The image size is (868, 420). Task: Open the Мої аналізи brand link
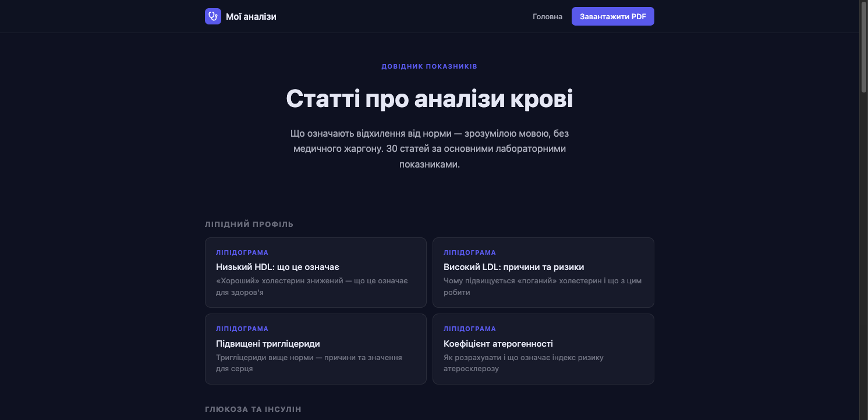pos(240,16)
